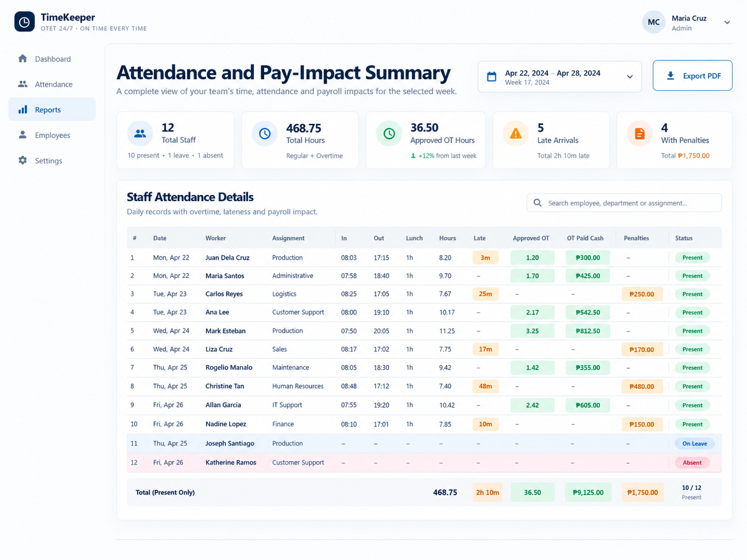Open the Maria Cruz account menu chevron
Screen dimensions: 747x560
point(727,23)
